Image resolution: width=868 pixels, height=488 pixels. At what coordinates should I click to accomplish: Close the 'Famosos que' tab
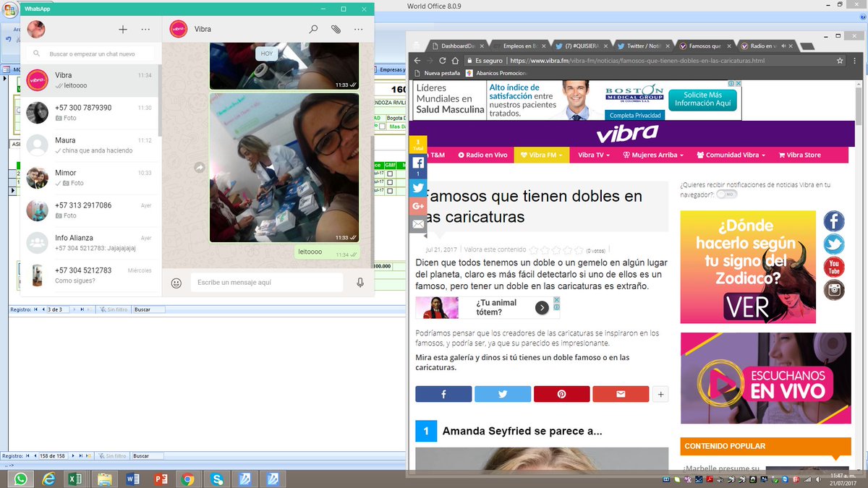(x=728, y=46)
